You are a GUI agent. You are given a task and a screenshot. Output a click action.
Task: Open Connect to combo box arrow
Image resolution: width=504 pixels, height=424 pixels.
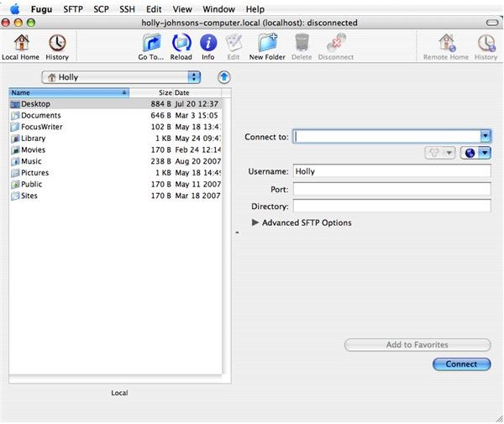[x=486, y=136]
